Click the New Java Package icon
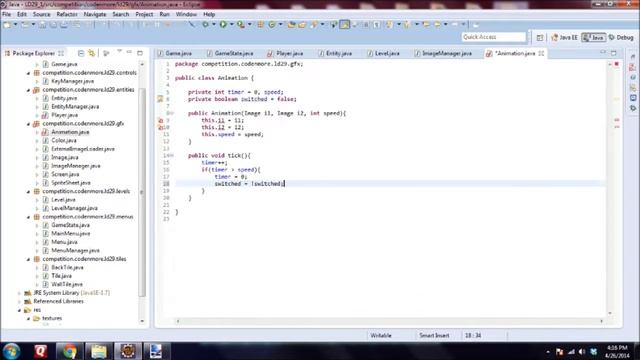The height and width of the screenshot is (360, 640). pos(260,24)
